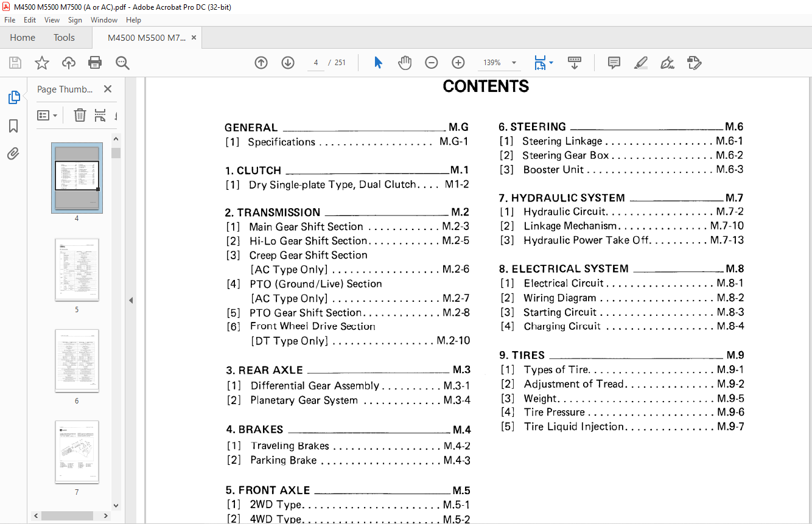
Task: Select page 6 thumbnail
Action: (x=77, y=361)
